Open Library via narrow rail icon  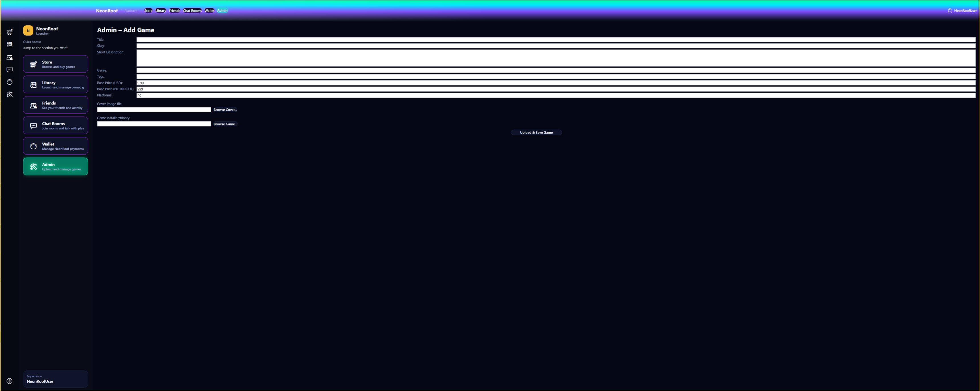[x=9, y=45]
